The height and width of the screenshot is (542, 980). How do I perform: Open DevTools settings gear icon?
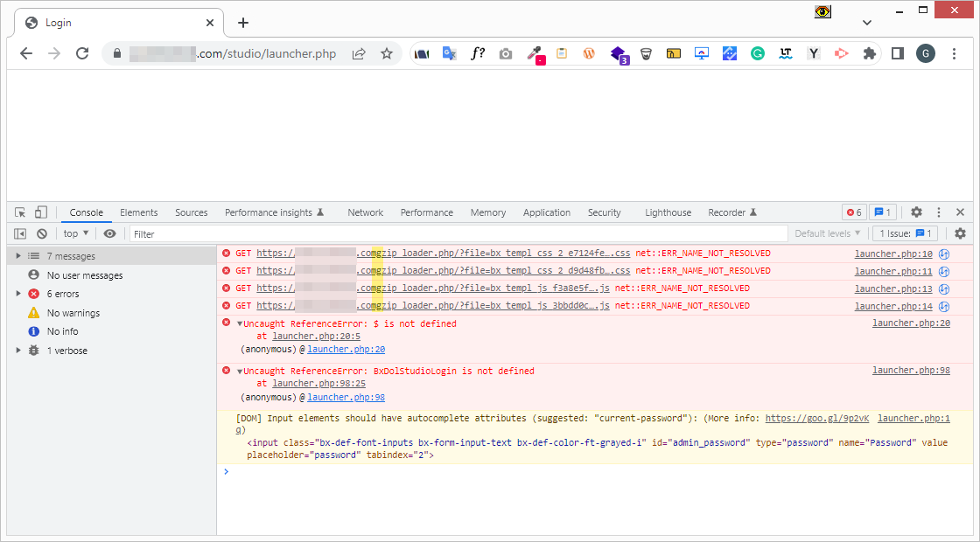[x=916, y=212]
